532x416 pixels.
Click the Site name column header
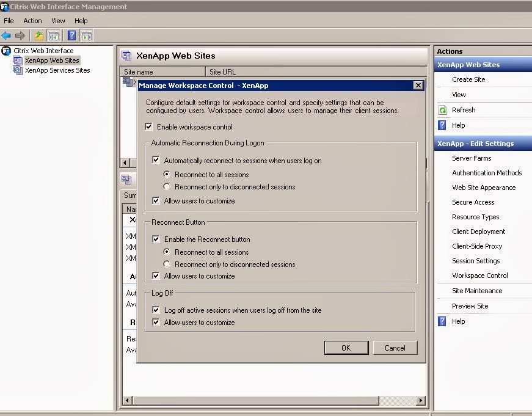coord(163,71)
